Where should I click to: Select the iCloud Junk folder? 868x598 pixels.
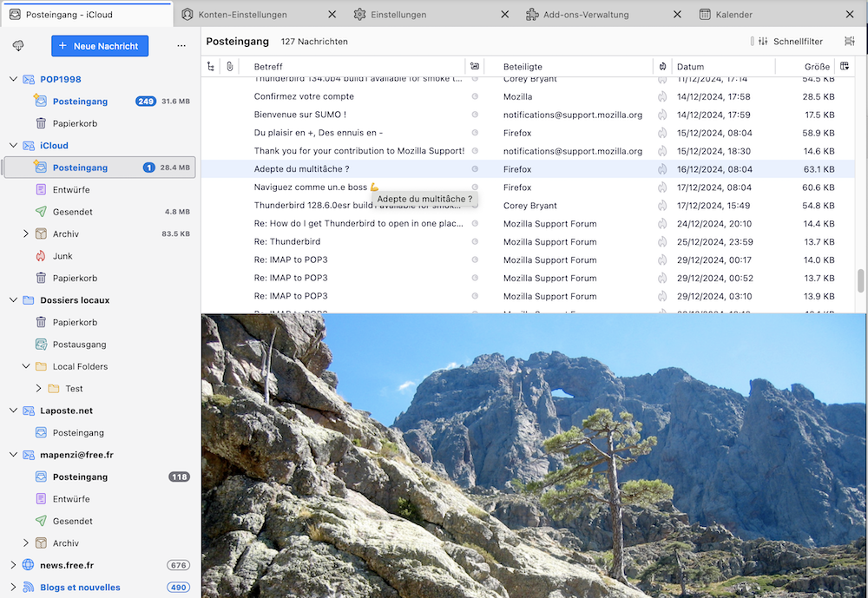tap(62, 256)
